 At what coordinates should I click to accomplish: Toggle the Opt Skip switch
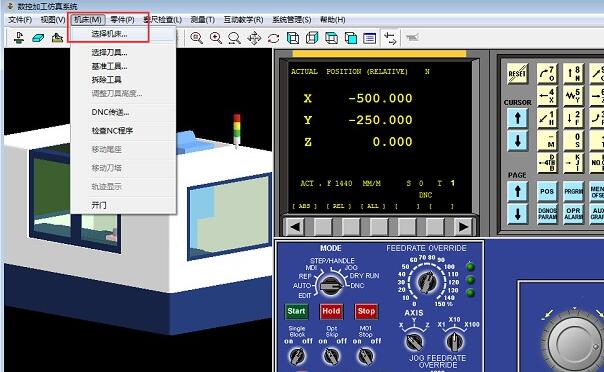click(331, 356)
